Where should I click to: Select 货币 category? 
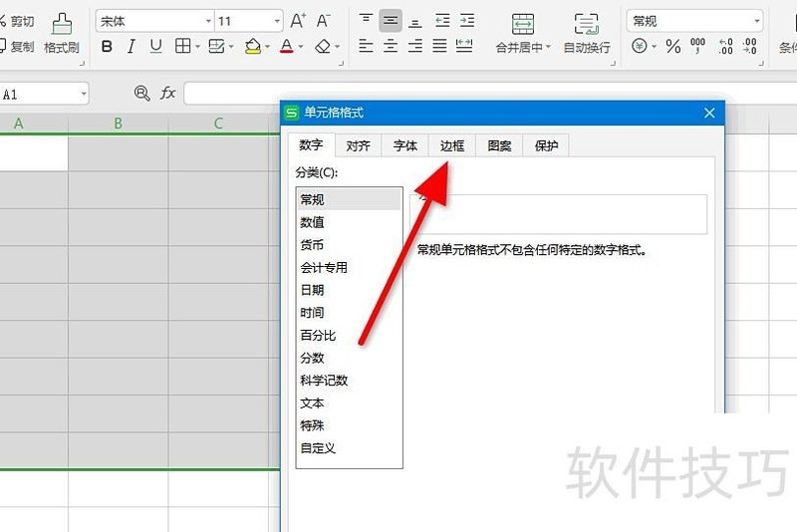tap(350, 245)
